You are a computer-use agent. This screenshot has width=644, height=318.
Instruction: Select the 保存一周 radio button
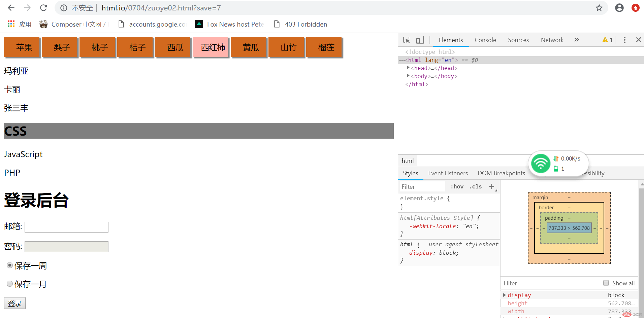pyautogui.click(x=10, y=265)
